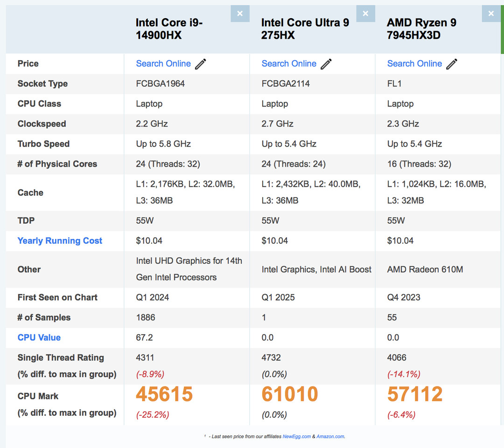Open Search Online link for Core i9-14900HX
Viewport: 504px width, 448px height.
[163, 63]
